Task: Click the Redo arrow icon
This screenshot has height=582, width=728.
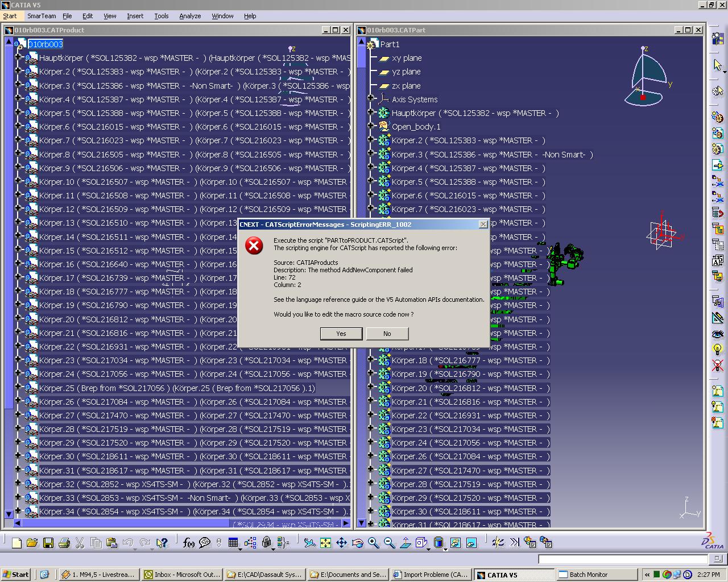Action: tap(144, 543)
